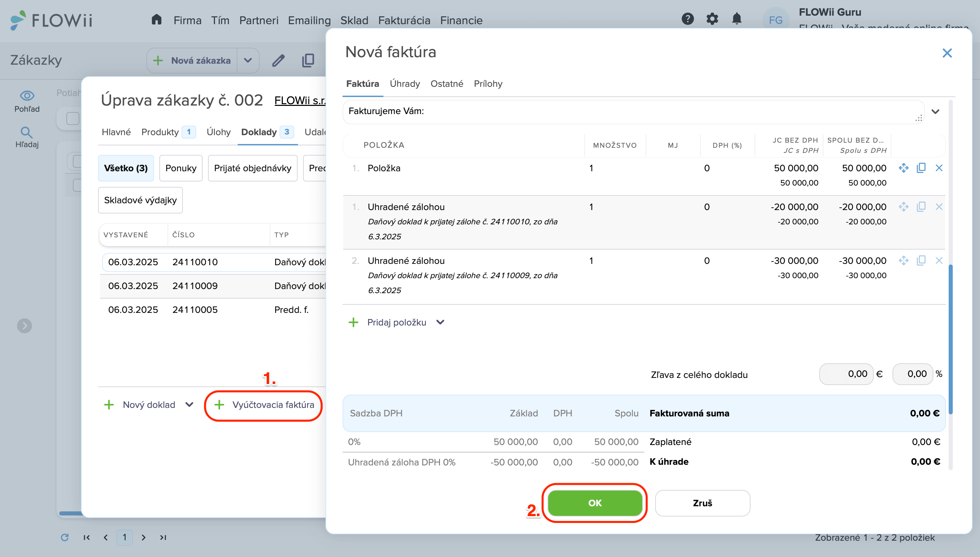The image size is (980, 557).
Task: Go to next page in pagination
Action: coord(143,537)
